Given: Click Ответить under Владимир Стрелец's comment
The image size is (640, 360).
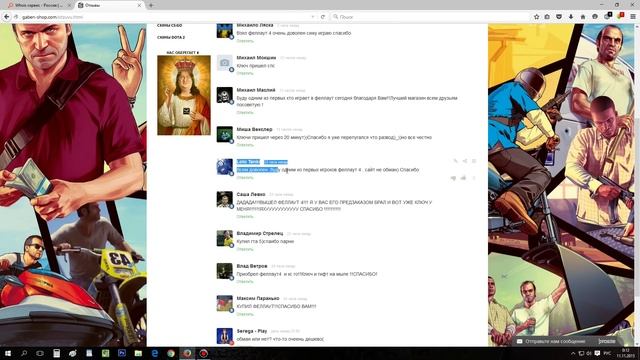Looking at the screenshot, I should (245, 249).
